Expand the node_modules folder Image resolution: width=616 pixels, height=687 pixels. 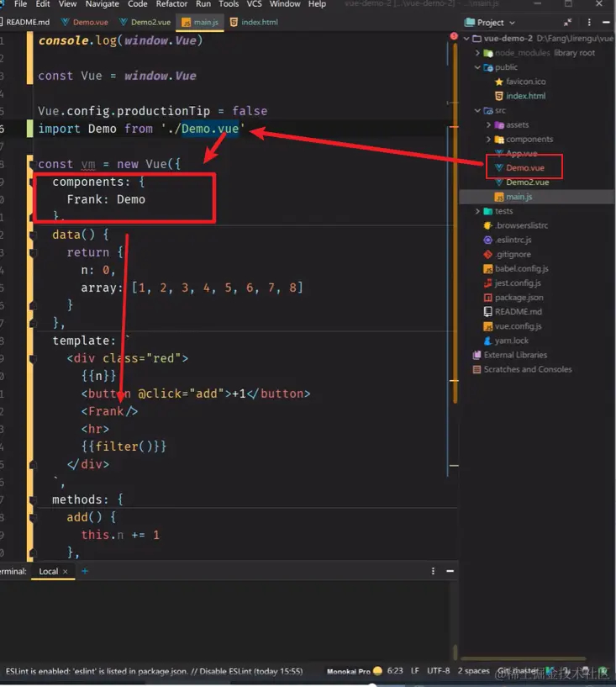pos(477,53)
